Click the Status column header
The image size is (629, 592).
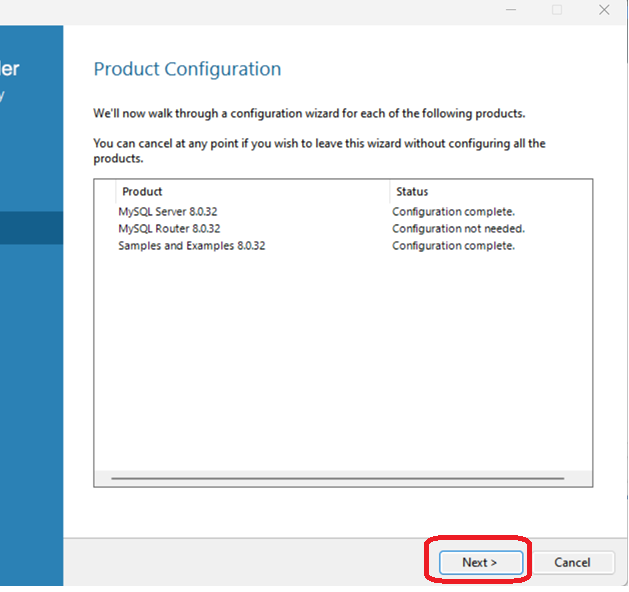tap(490, 191)
